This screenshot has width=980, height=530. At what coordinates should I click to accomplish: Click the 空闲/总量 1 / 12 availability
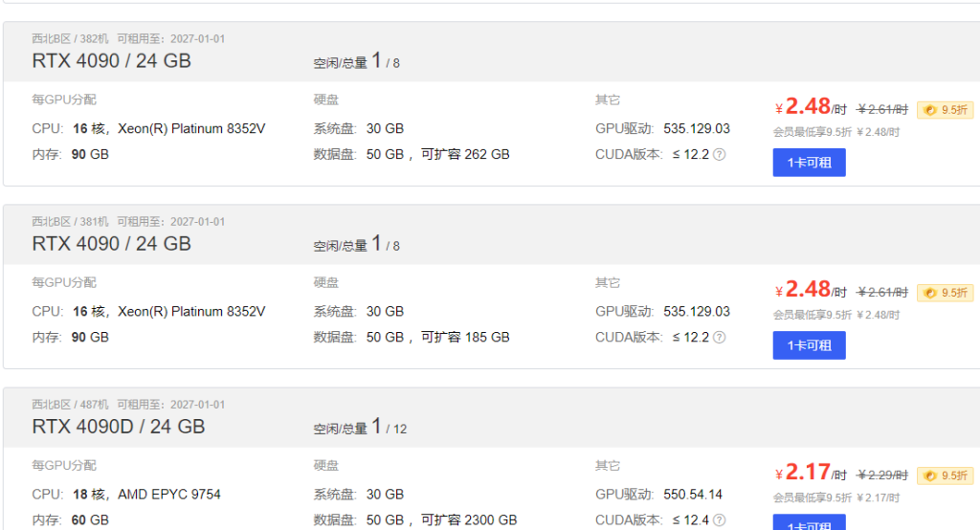(x=360, y=427)
